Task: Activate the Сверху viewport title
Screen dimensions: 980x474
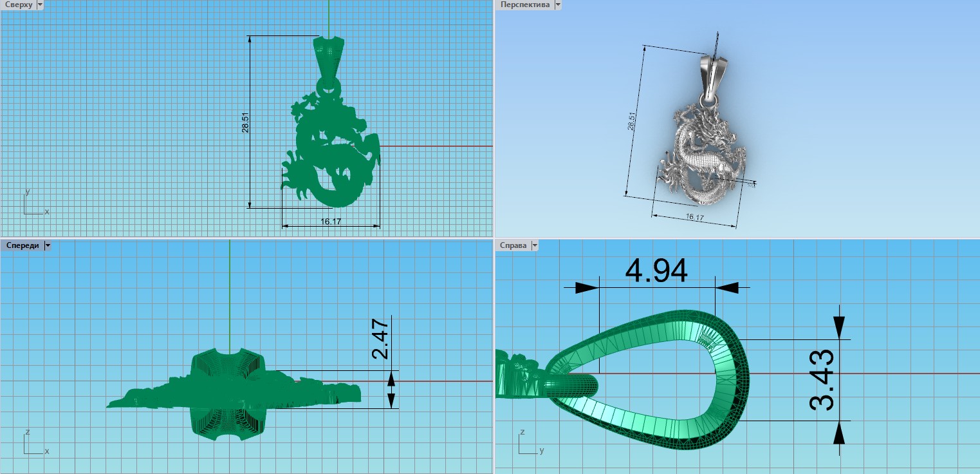Action: [x=18, y=5]
